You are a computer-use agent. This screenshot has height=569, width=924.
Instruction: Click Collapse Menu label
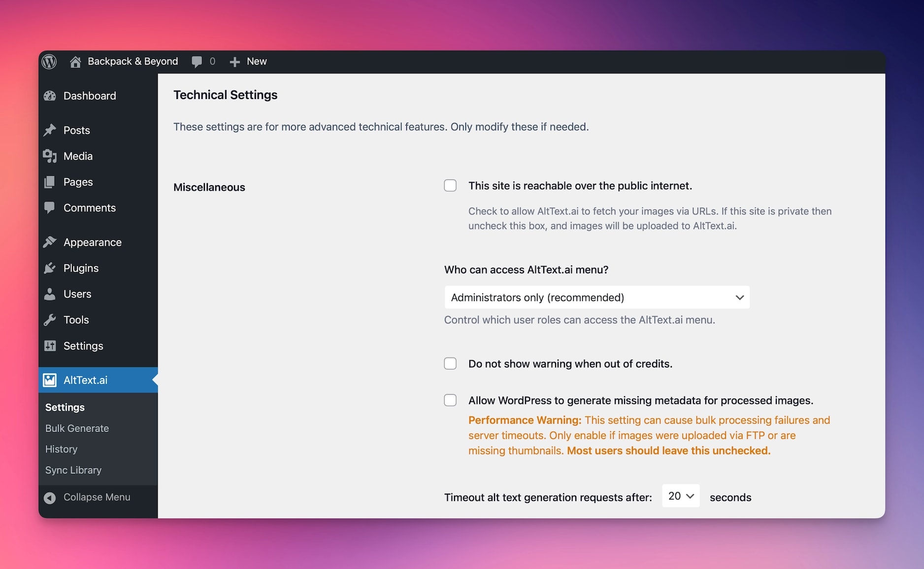point(97,497)
